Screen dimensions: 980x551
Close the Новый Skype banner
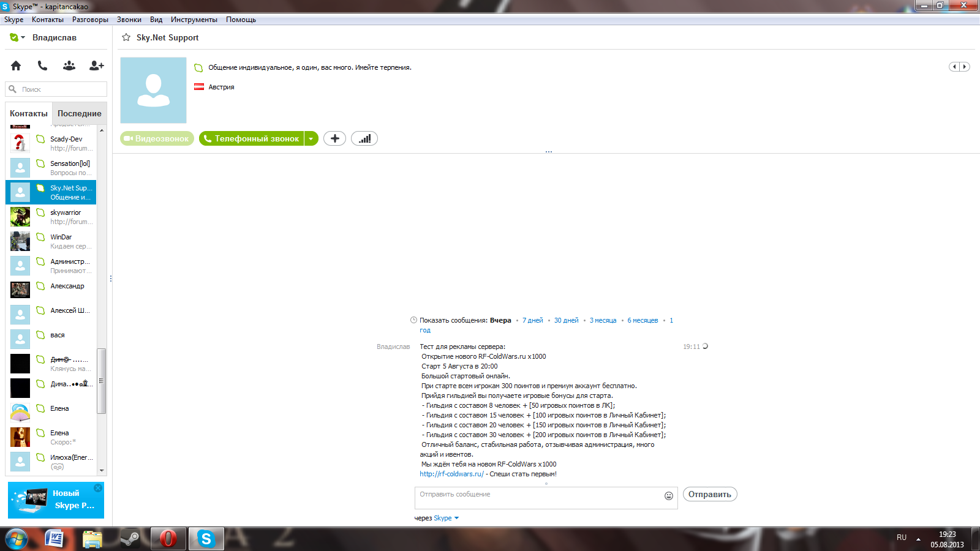(x=98, y=488)
